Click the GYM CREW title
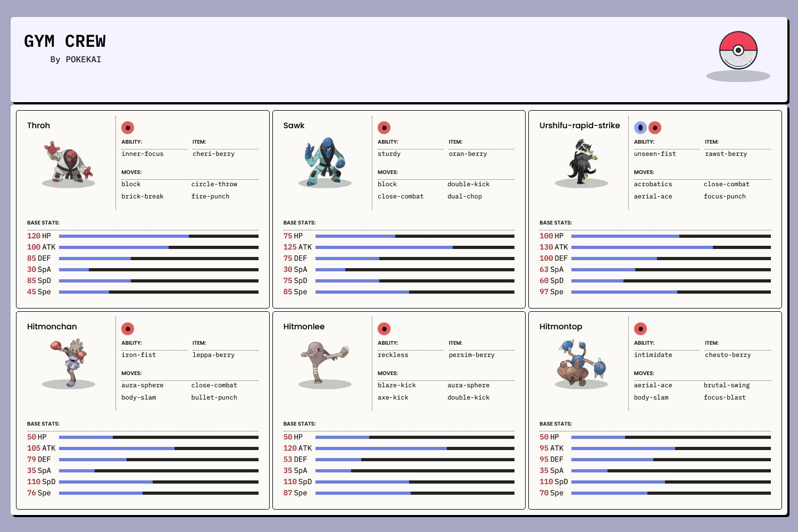This screenshot has width=798, height=532. coord(65,41)
